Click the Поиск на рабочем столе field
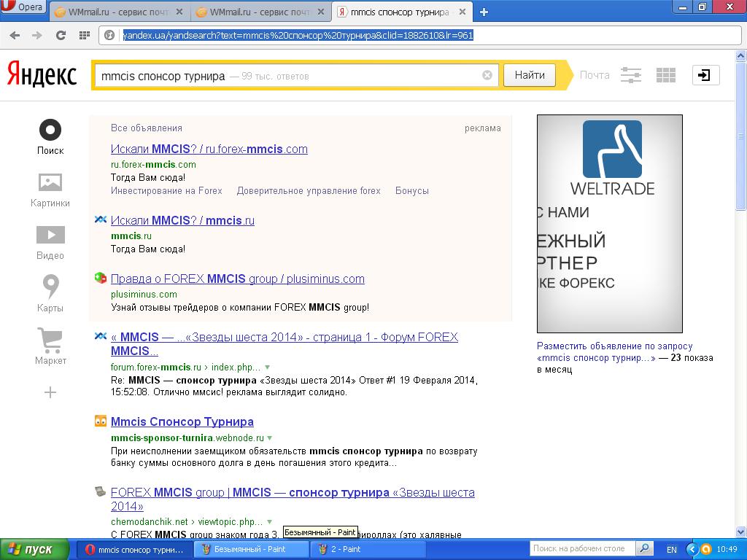Viewport: 747px width, 560px height. coord(581,548)
